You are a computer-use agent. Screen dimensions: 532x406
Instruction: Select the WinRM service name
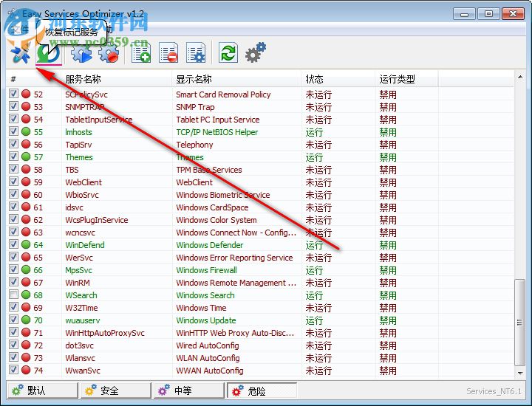78,283
